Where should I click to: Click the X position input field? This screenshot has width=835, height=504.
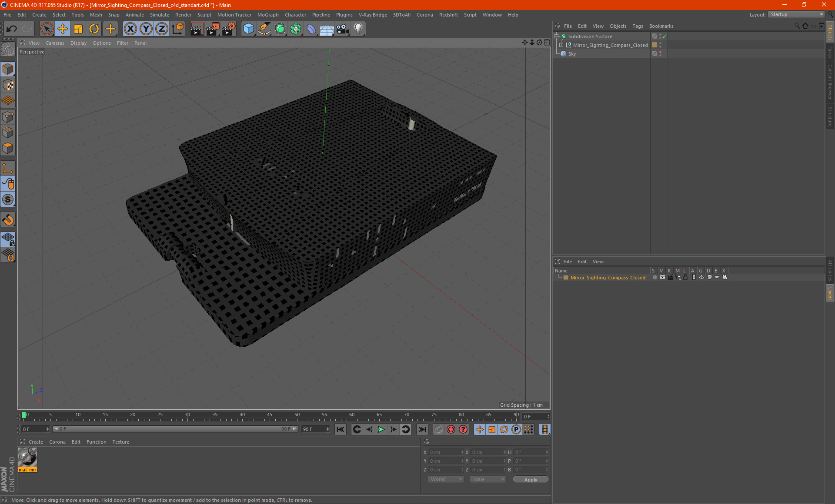(445, 452)
